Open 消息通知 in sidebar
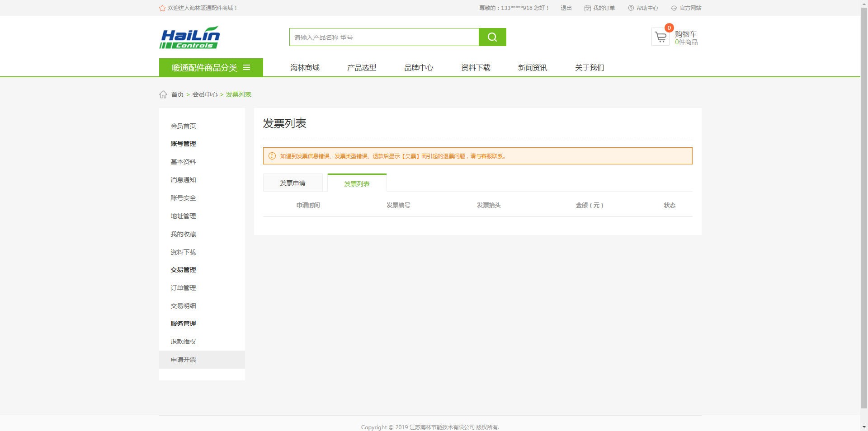This screenshot has height=431, width=868. [x=183, y=180]
